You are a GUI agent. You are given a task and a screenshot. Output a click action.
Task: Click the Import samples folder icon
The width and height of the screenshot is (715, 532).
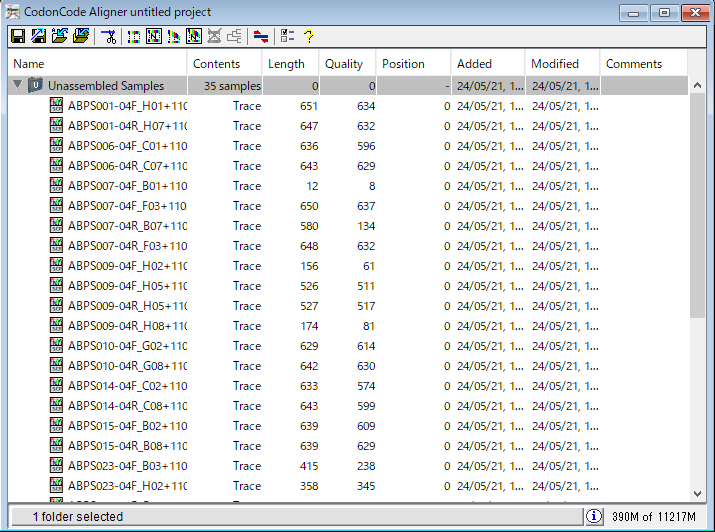pos(60,37)
